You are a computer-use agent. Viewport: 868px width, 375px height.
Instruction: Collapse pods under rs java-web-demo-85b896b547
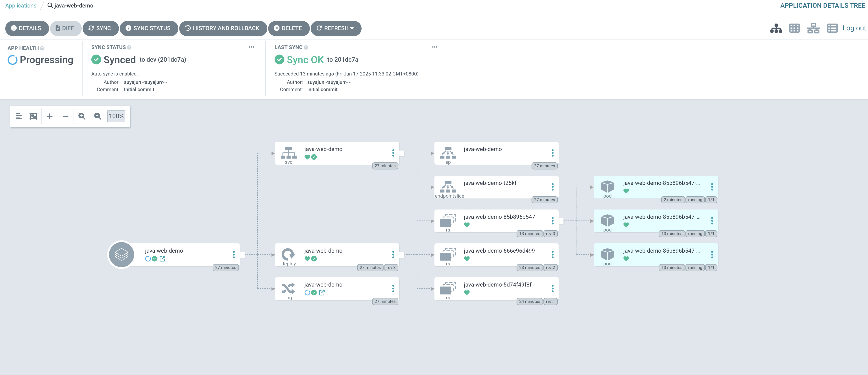click(x=561, y=221)
